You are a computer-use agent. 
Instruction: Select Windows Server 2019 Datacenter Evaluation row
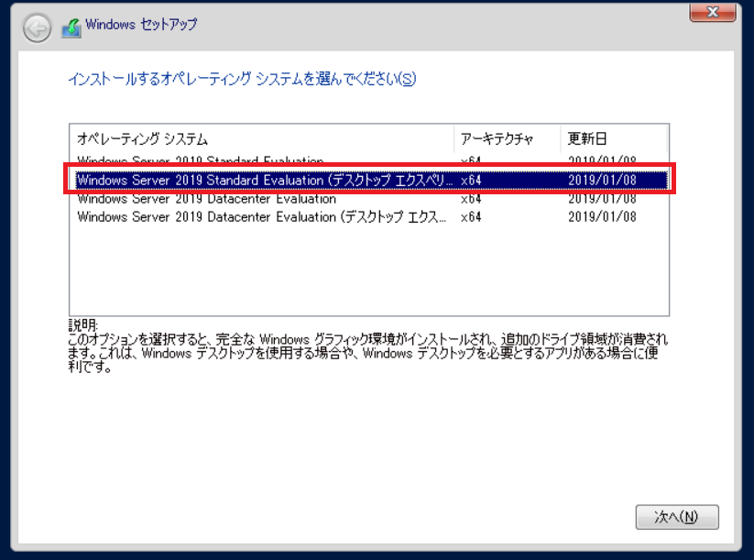coord(371,199)
